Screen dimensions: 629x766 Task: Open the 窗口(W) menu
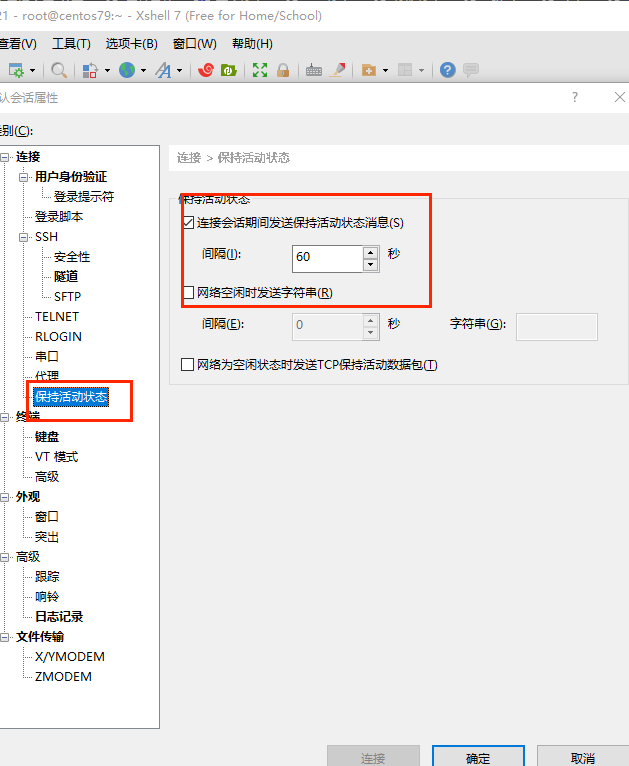(x=194, y=44)
